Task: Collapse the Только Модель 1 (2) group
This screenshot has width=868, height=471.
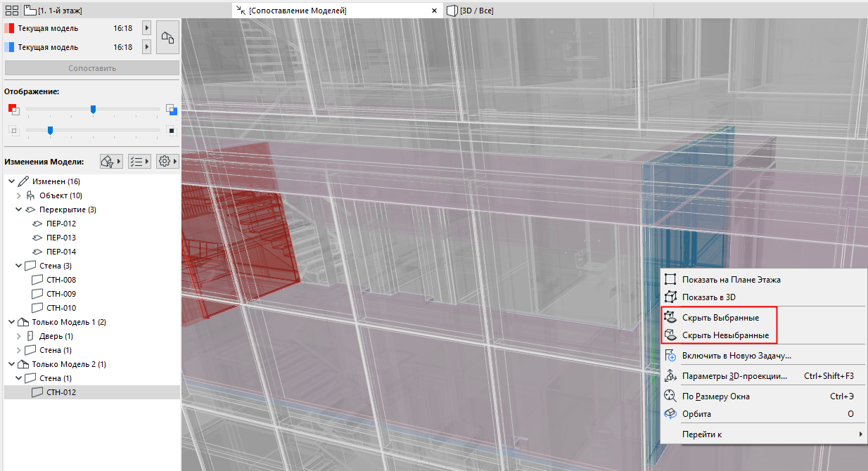Action: point(12,322)
